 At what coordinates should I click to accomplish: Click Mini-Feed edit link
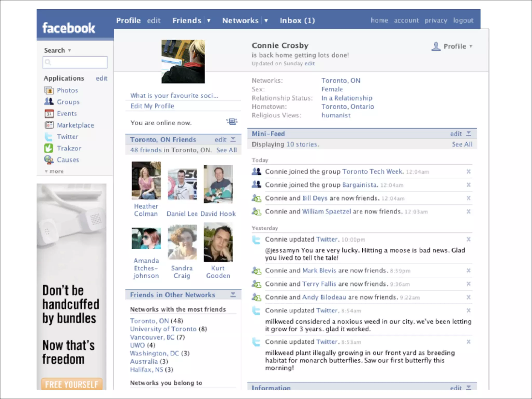coord(456,134)
